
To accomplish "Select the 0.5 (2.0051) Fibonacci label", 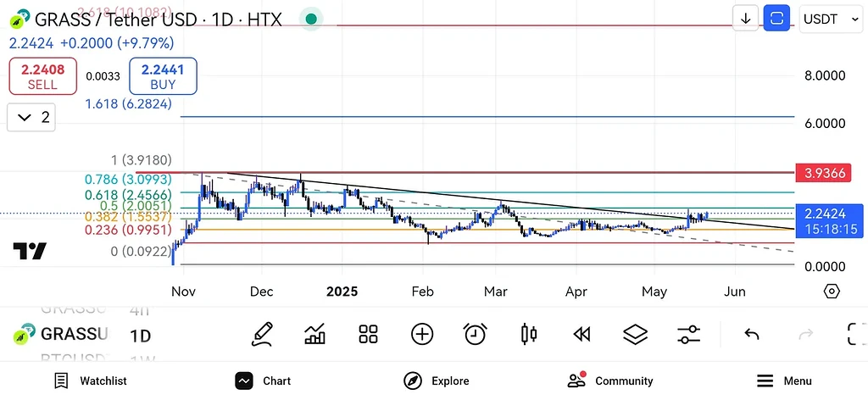I will 135,207.
